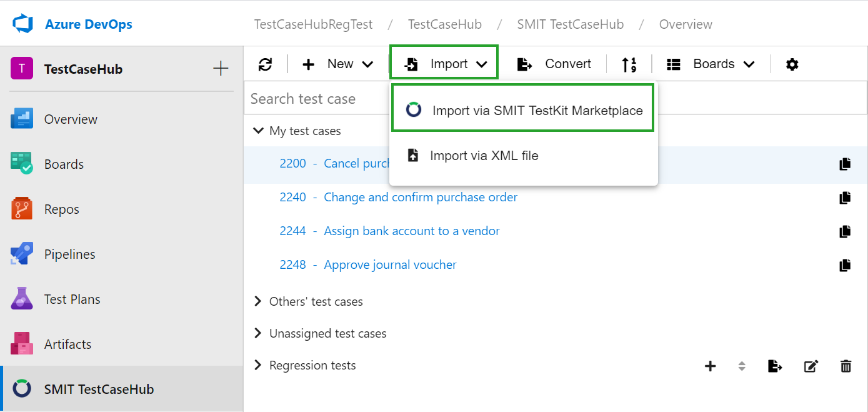Copy test case 2248 using its copy icon

[x=845, y=265]
